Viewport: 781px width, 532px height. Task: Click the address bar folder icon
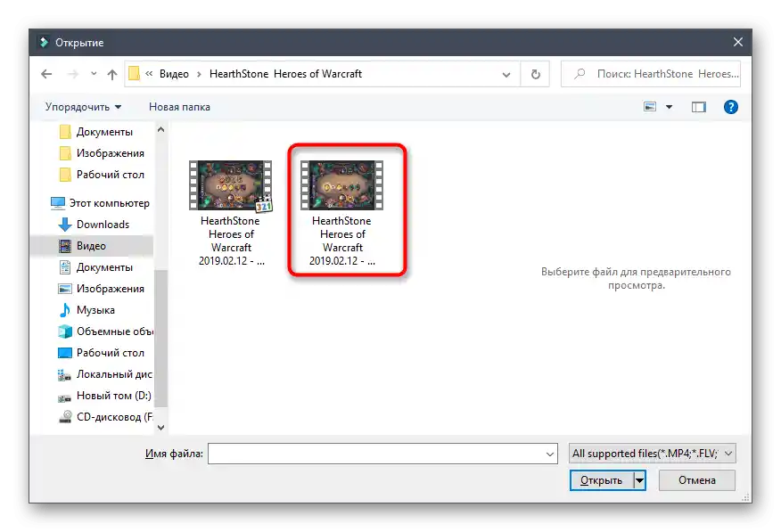[134, 74]
